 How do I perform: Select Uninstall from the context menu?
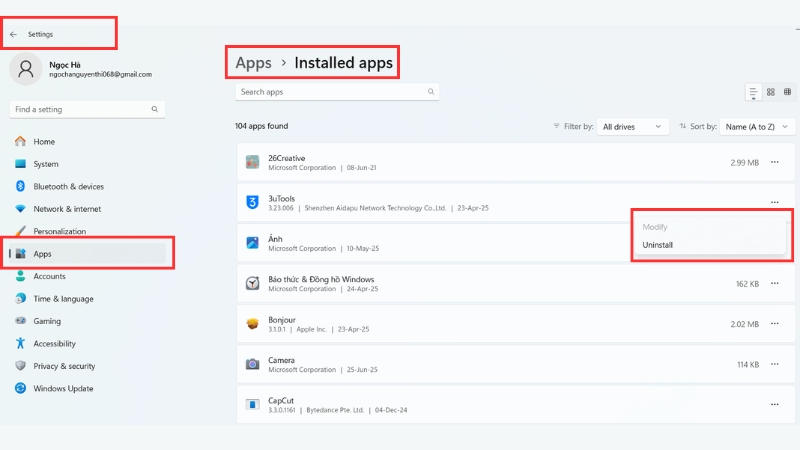658,245
